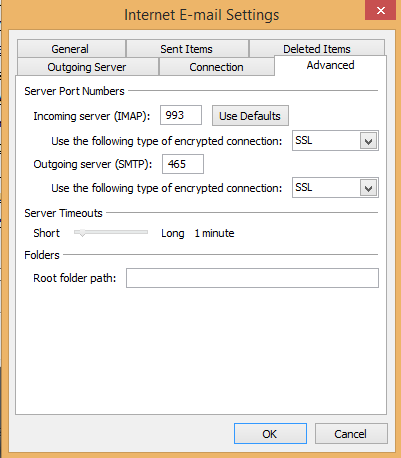Click the Root folder path text box
The image size is (401, 458).
coord(252,278)
